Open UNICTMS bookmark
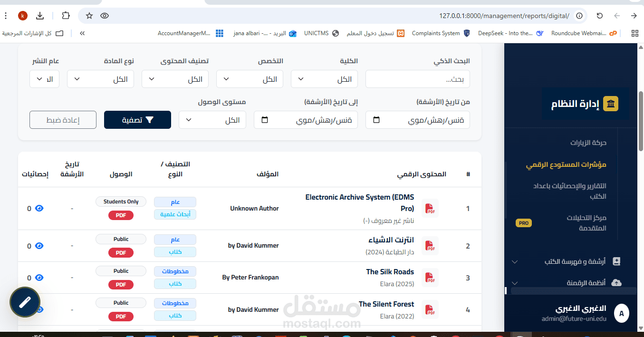Viewport: 644px width, 337px height. [321, 33]
